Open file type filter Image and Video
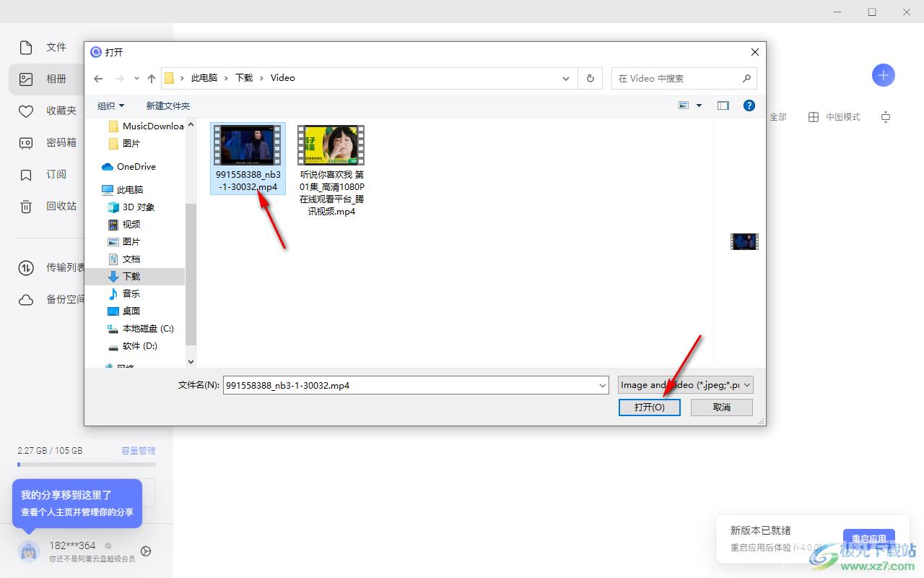The height and width of the screenshot is (578, 924). click(x=686, y=385)
